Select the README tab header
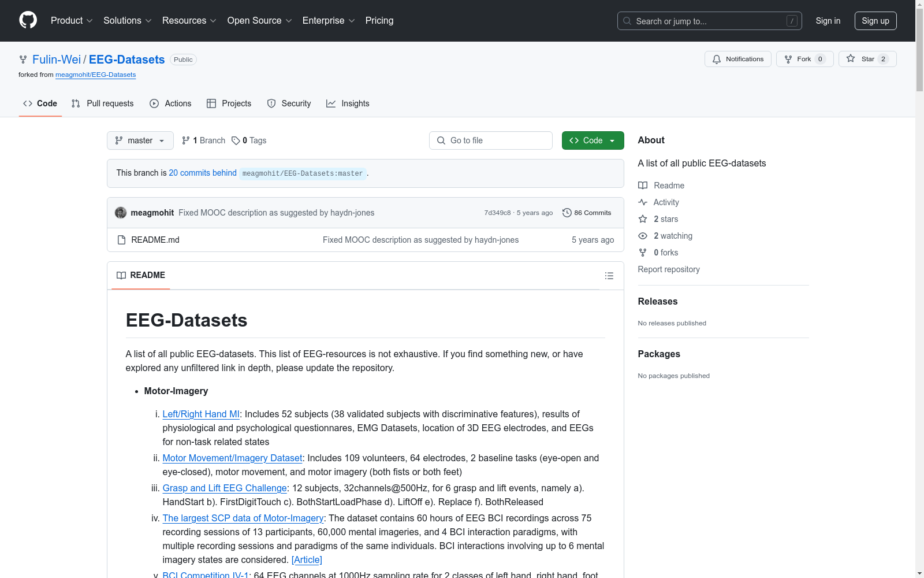Screen dimensions: 924x578 click(141, 275)
